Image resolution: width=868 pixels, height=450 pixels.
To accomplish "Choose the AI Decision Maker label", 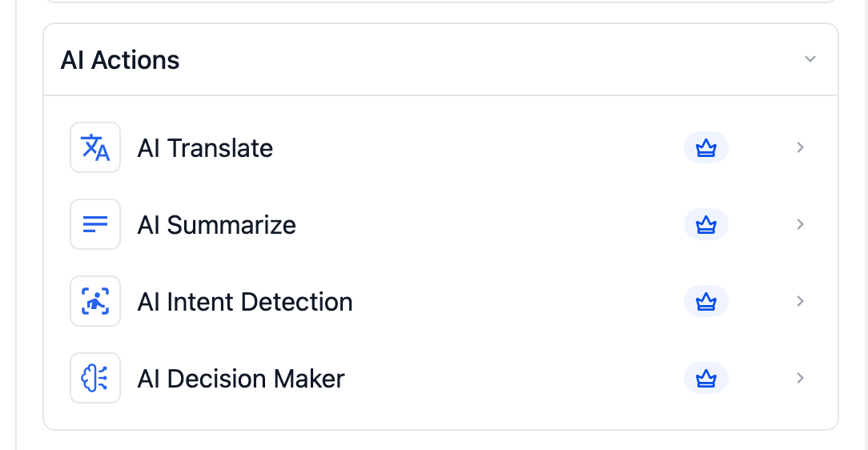I will (241, 379).
